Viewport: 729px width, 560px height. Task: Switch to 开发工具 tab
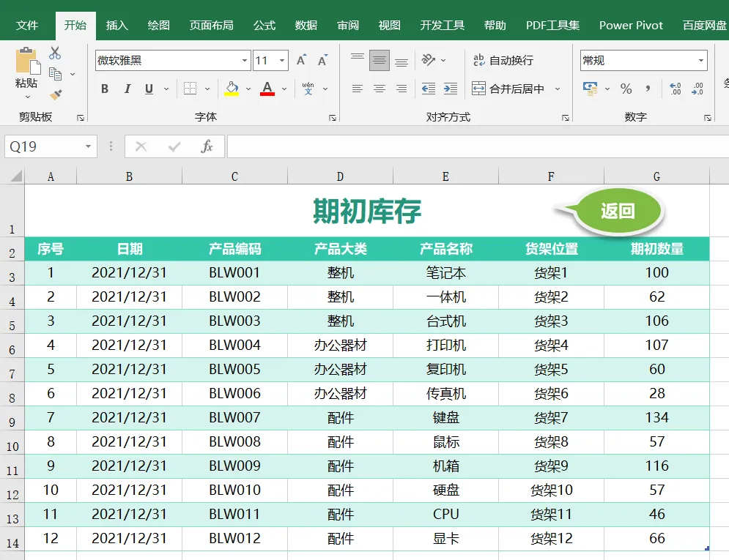pos(443,26)
